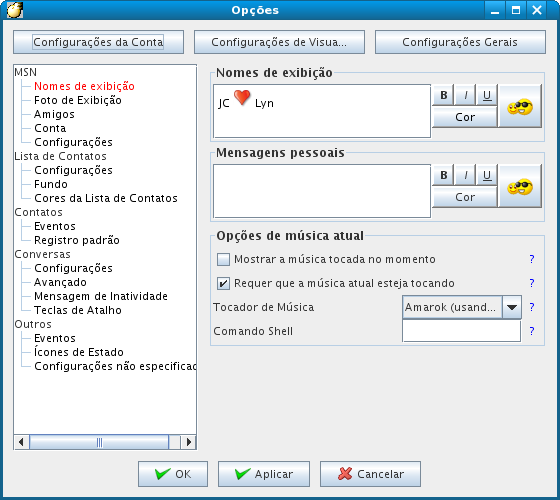Click Underline button for personal messages
Viewport: 560px width, 500px height.
(486, 175)
